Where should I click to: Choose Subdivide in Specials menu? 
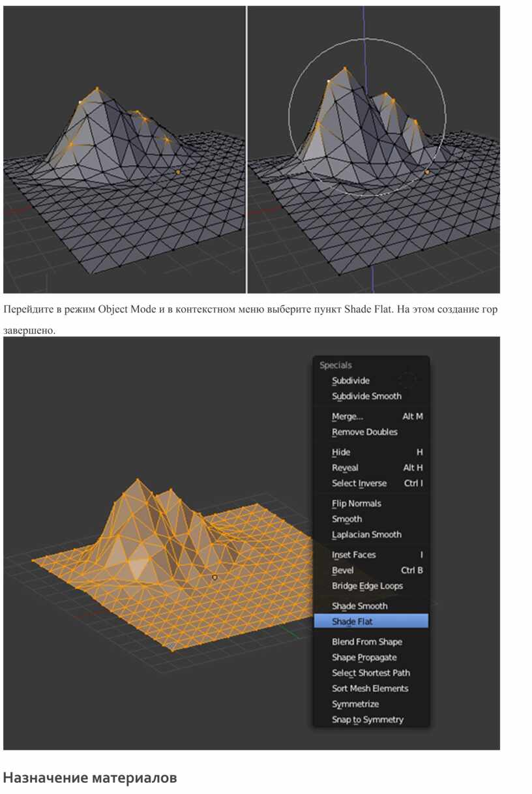click(371, 381)
